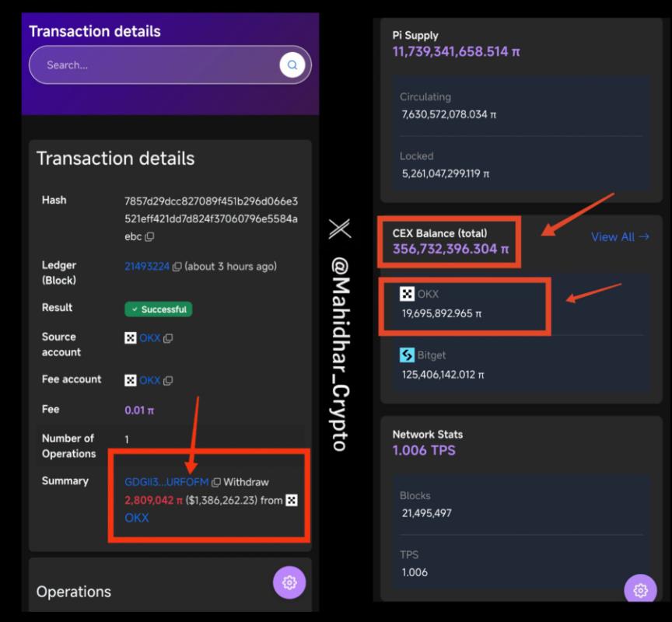Open settings gear beside Network Stats TPS
Screen dimensions: 672x622
click(x=640, y=590)
